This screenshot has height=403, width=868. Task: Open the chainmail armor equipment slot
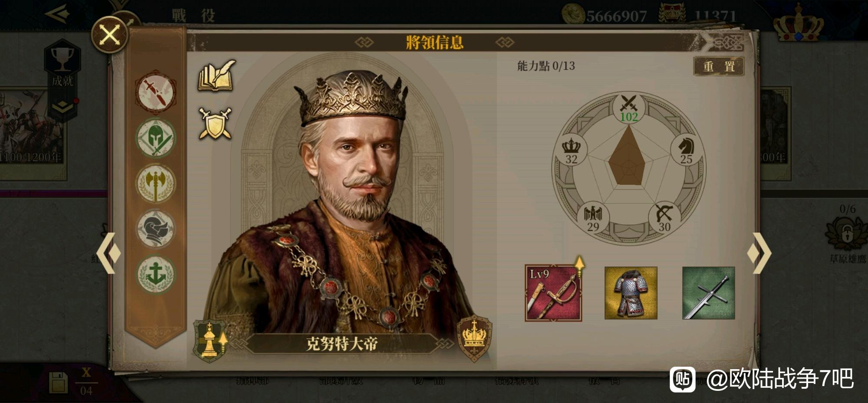click(x=631, y=293)
